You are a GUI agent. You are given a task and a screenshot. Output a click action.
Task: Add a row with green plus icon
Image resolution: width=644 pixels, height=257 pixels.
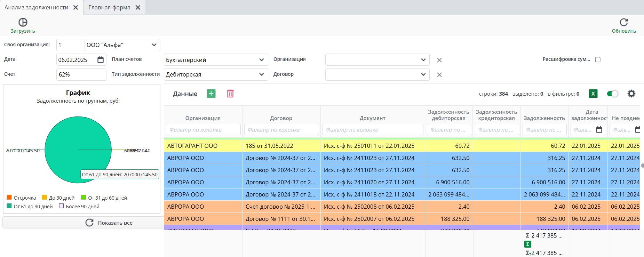click(x=211, y=94)
